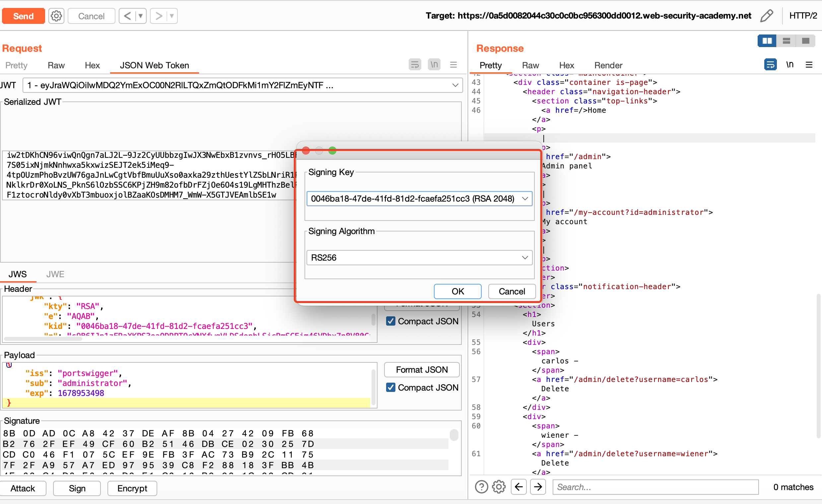Open the response search help icon
Screen dimensions: 822x504
tap(481, 487)
